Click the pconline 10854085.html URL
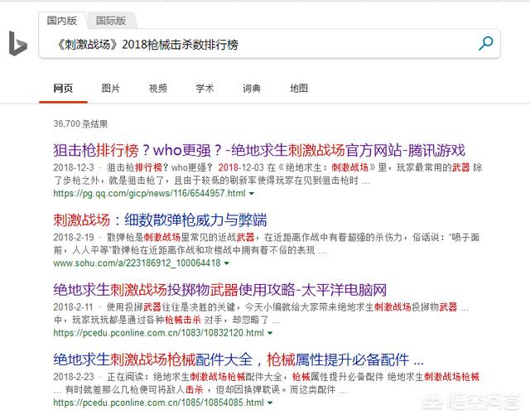This screenshot has width=530, height=420. pos(158,403)
